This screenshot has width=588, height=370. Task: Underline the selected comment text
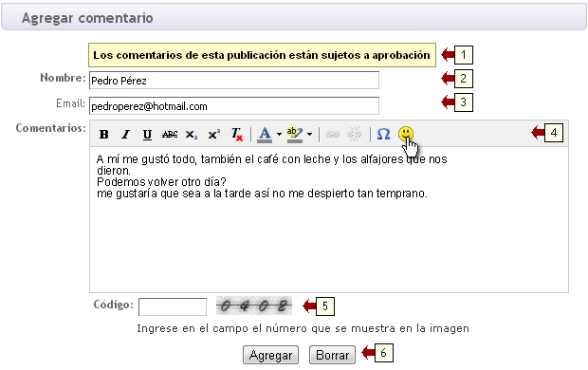click(x=147, y=134)
